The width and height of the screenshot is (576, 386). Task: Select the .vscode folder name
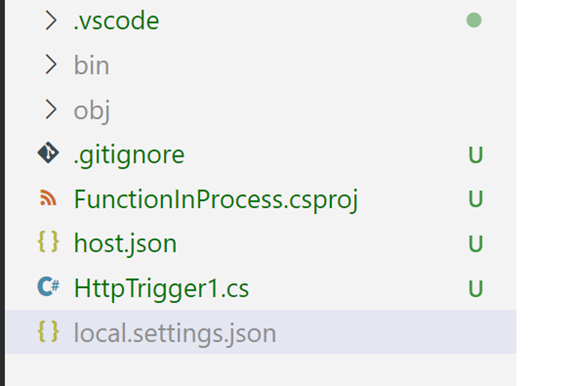(116, 21)
